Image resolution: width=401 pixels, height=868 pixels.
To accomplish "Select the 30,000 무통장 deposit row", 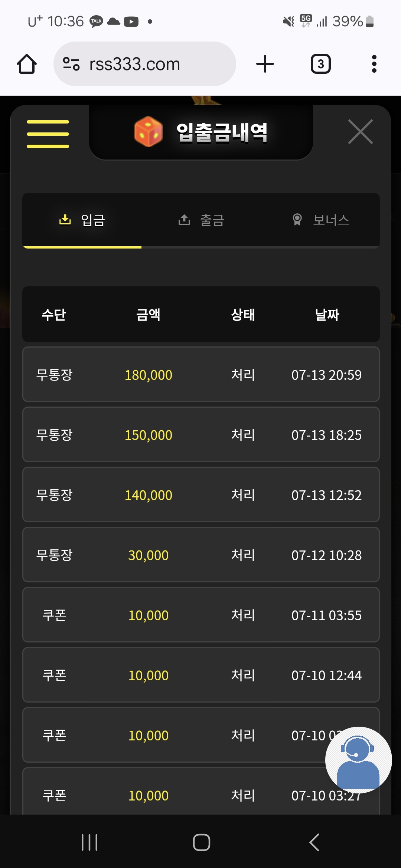I will tap(201, 555).
